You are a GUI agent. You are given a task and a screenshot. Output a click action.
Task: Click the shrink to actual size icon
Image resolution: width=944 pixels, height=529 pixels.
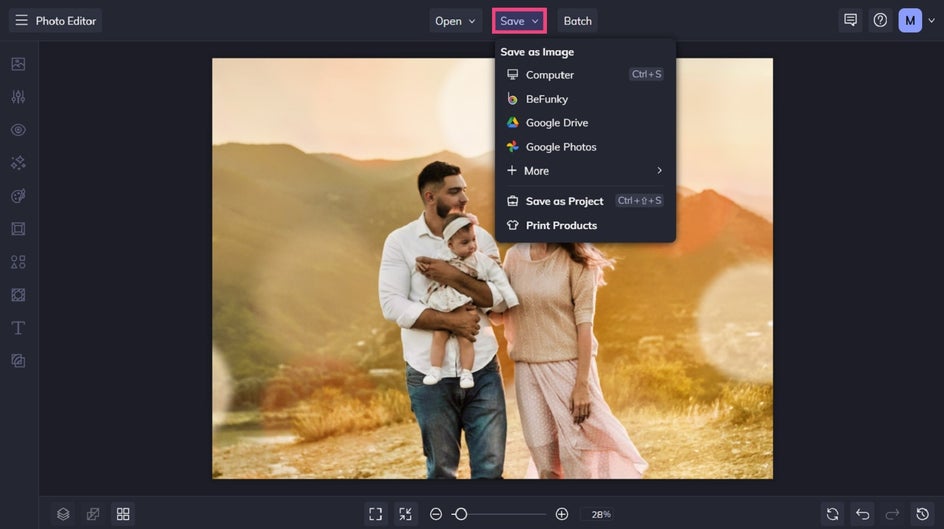click(405, 514)
